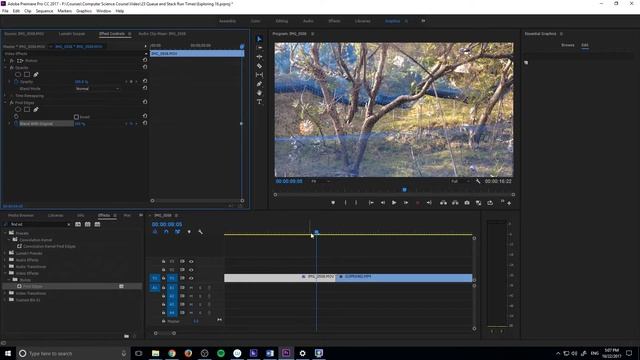
Task: Select the Find Edges effect in Effects list
Action: coord(33,287)
